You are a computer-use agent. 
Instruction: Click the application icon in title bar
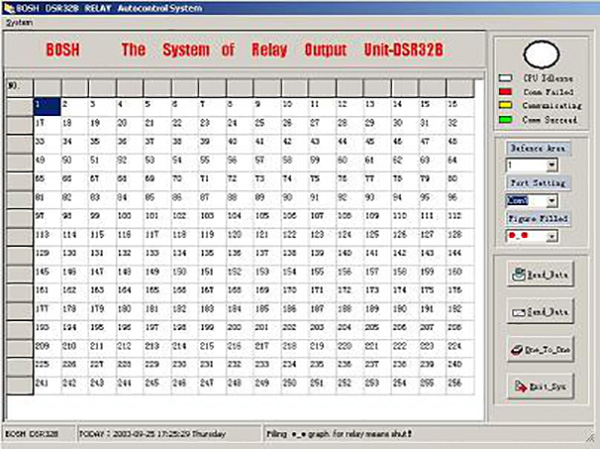9,8
